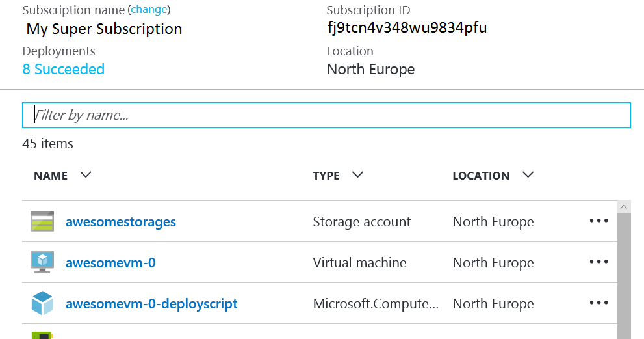
Task: Click the resource list scrollbar thumb
Action: (x=624, y=276)
